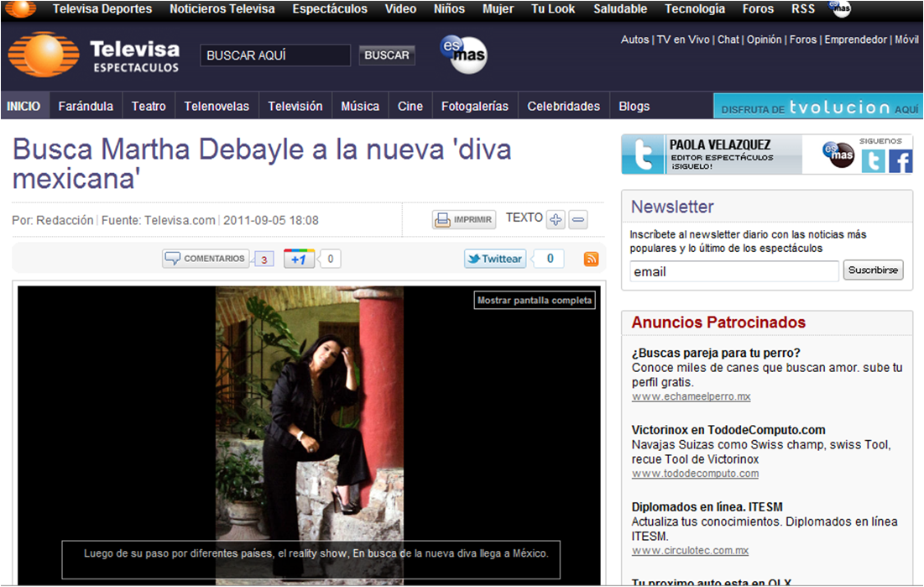This screenshot has width=924, height=587.
Task: Open the orange RSS feed icon
Action: 591,259
